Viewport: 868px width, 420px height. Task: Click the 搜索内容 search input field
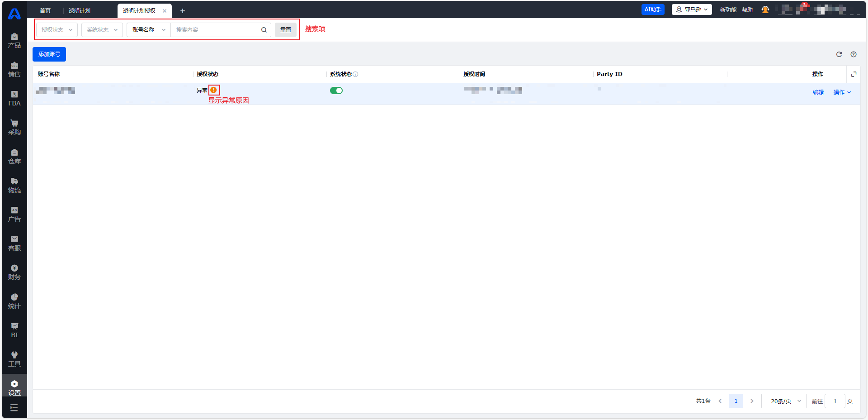[x=215, y=30]
